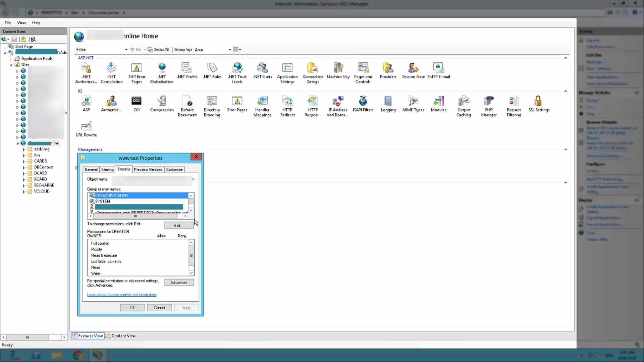
Task: Open Learn about access control link
Action: 122,295
